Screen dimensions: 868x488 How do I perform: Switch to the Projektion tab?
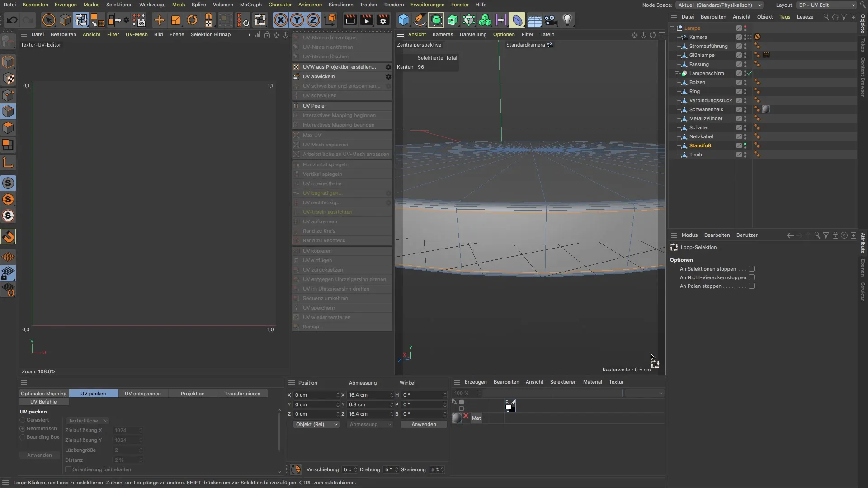193,394
